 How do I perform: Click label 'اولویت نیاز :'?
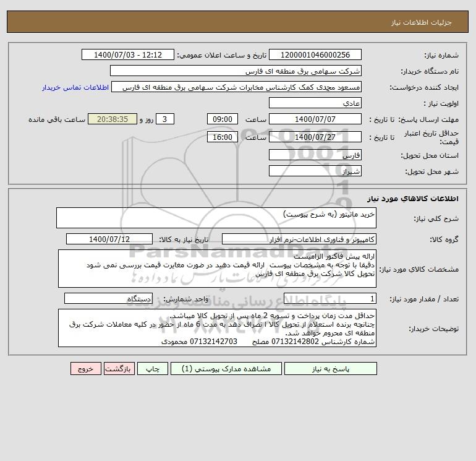(x=441, y=103)
